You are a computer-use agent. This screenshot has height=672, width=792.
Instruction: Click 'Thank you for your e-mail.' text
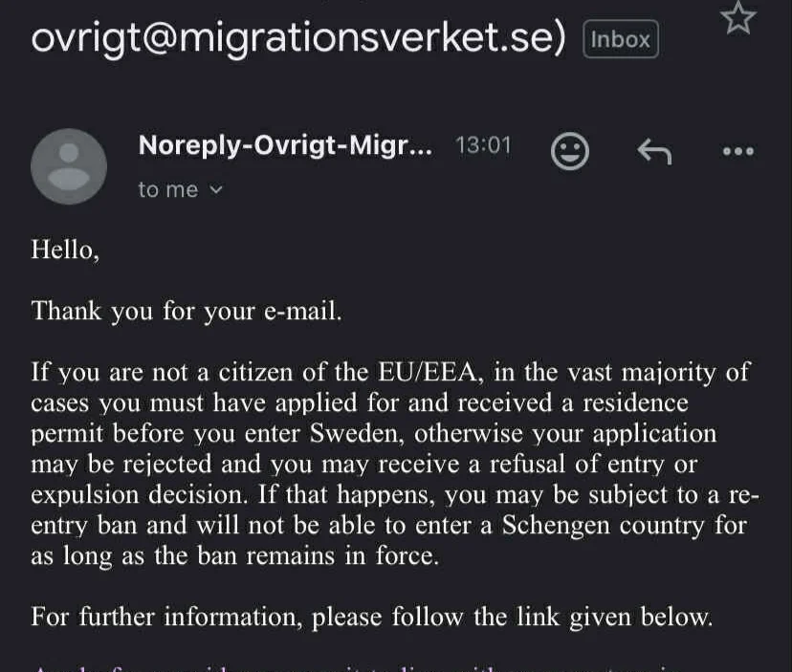(x=187, y=312)
